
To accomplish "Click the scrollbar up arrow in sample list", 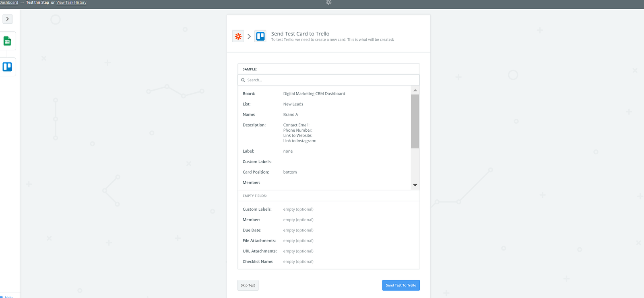I will pos(415,90).
